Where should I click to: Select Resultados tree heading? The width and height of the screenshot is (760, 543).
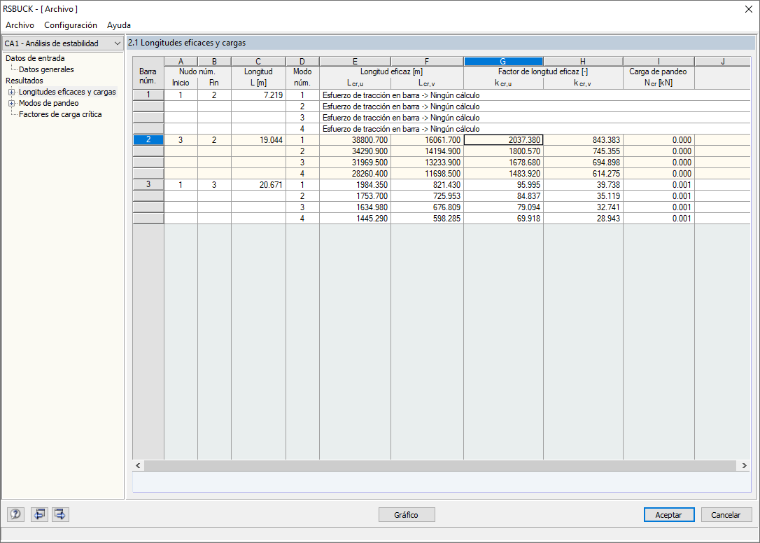point(24,80)
